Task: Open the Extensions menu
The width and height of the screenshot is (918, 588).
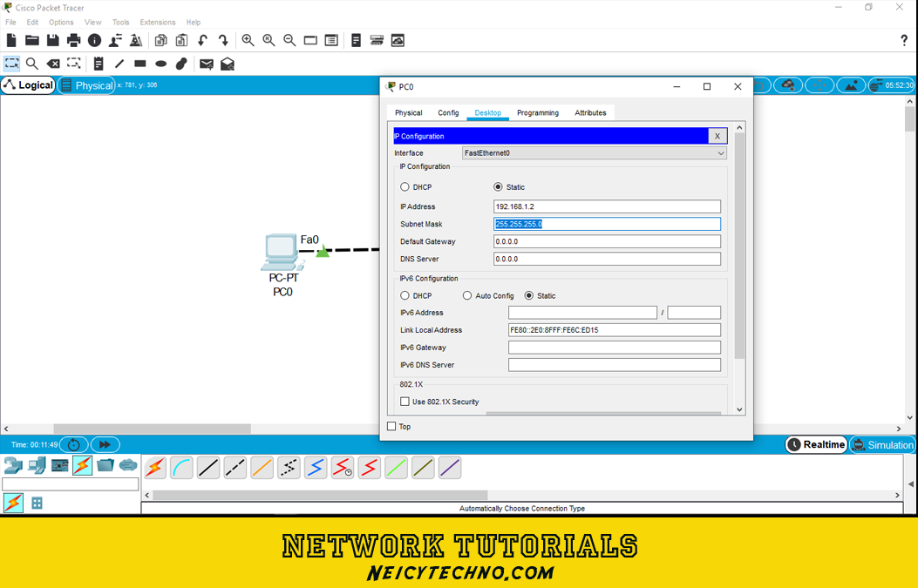Action: pyautogui.click(x=158, y=23)
